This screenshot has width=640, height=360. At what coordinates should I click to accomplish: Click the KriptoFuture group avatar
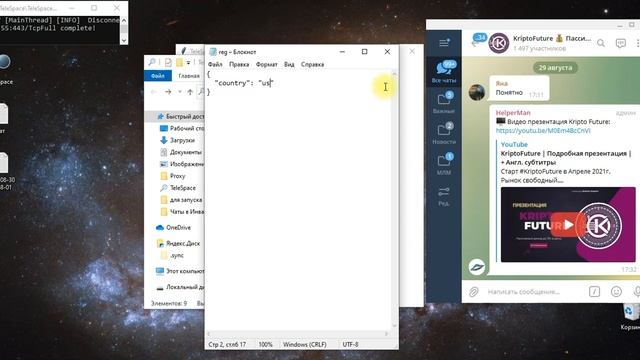click(x=499, y=43)
